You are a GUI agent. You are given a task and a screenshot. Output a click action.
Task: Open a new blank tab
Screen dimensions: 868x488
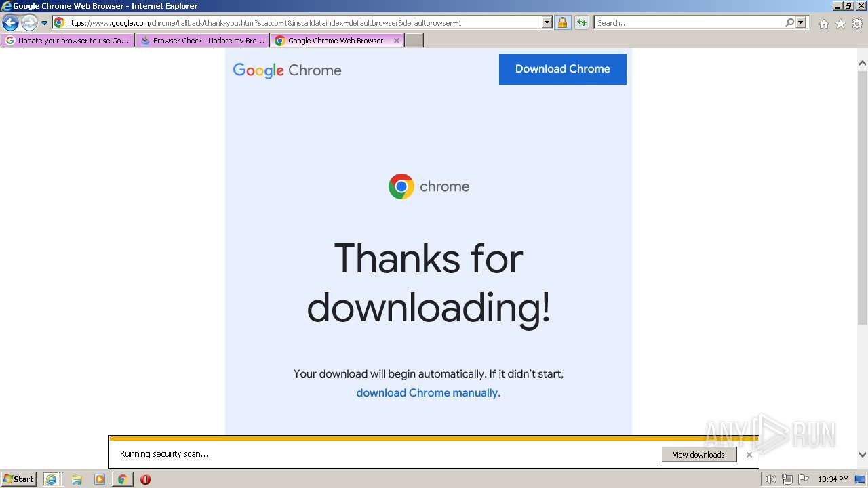[x=414, y=41]
